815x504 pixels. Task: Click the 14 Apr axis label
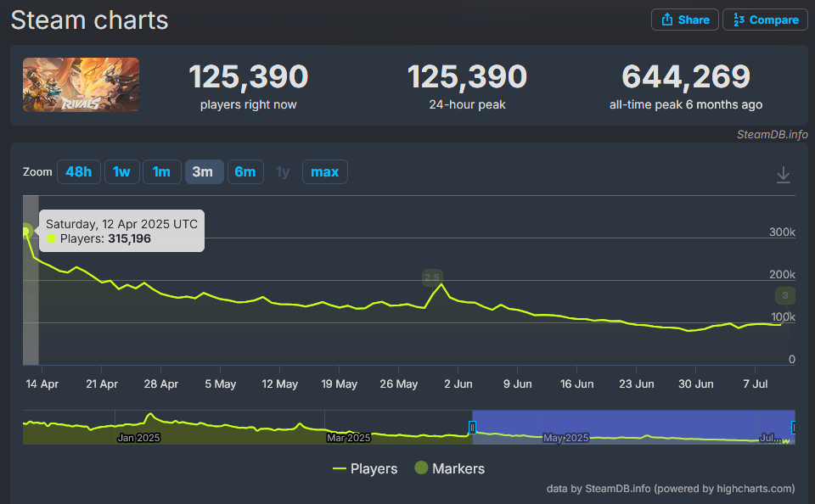pos(42,384)
